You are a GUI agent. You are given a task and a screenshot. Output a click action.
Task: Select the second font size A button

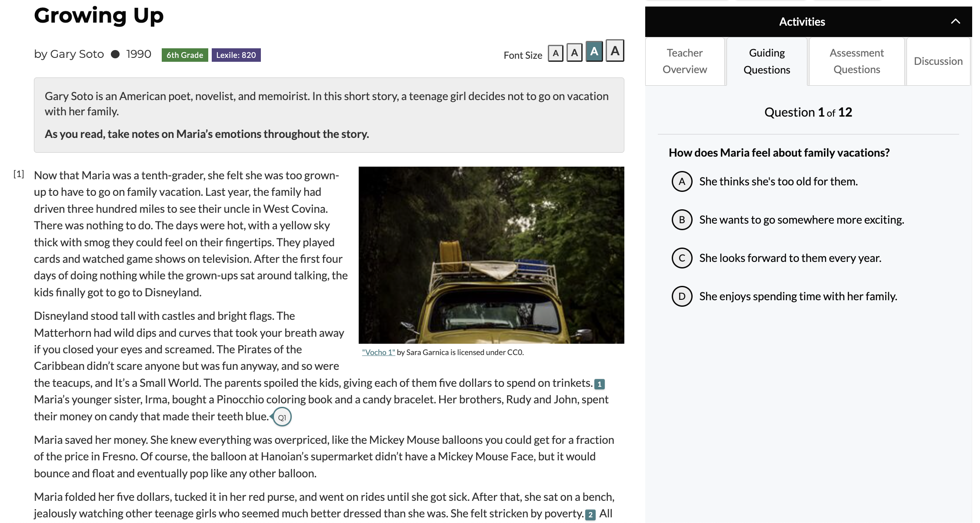pos(574,53)
